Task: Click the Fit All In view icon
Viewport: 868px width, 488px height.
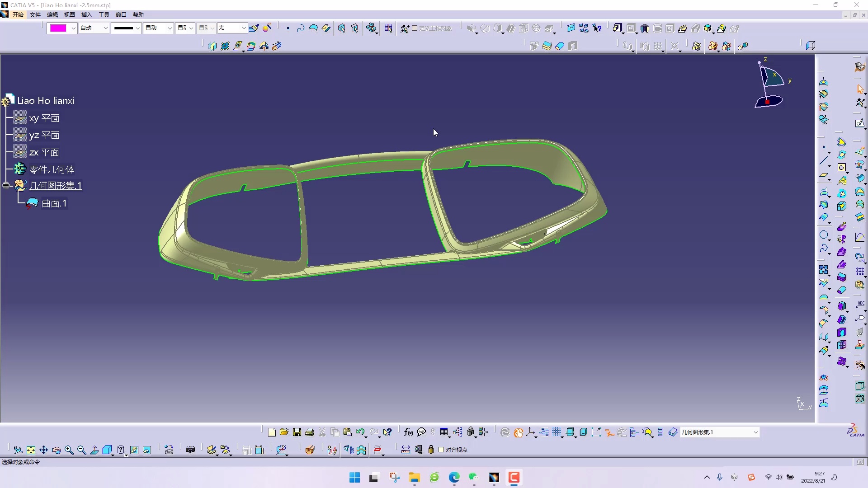Action: (31, 450)
